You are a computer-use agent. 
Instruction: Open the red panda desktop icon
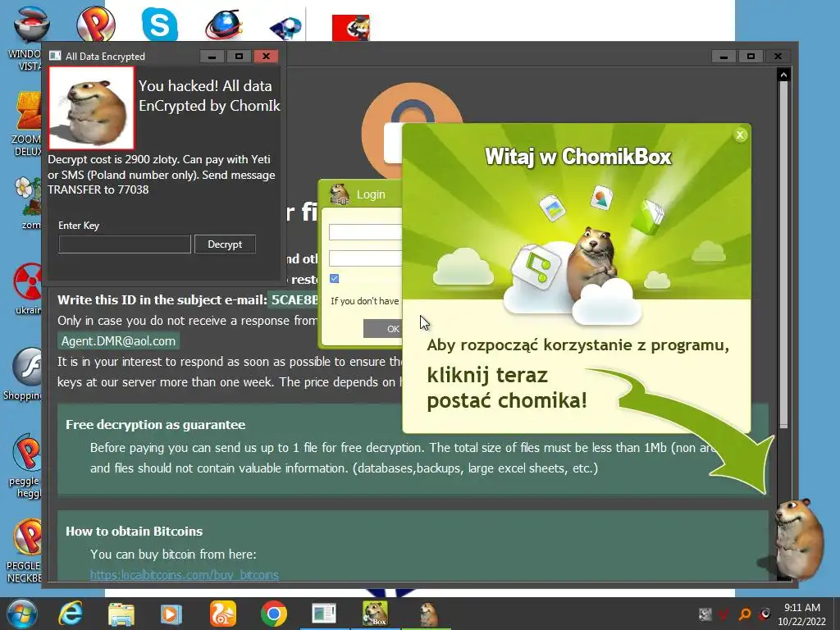pos(351,27)
